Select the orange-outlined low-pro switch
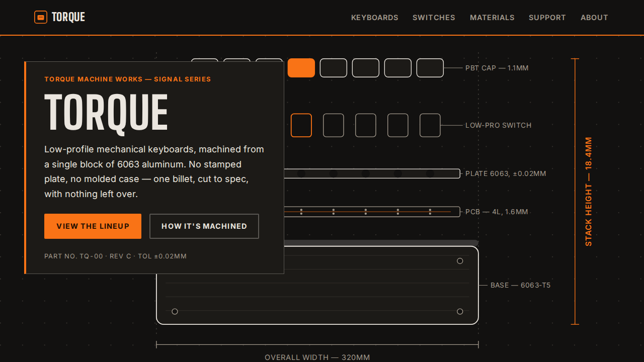The height and width of the screenshot is (362, 644). (301, 125)
